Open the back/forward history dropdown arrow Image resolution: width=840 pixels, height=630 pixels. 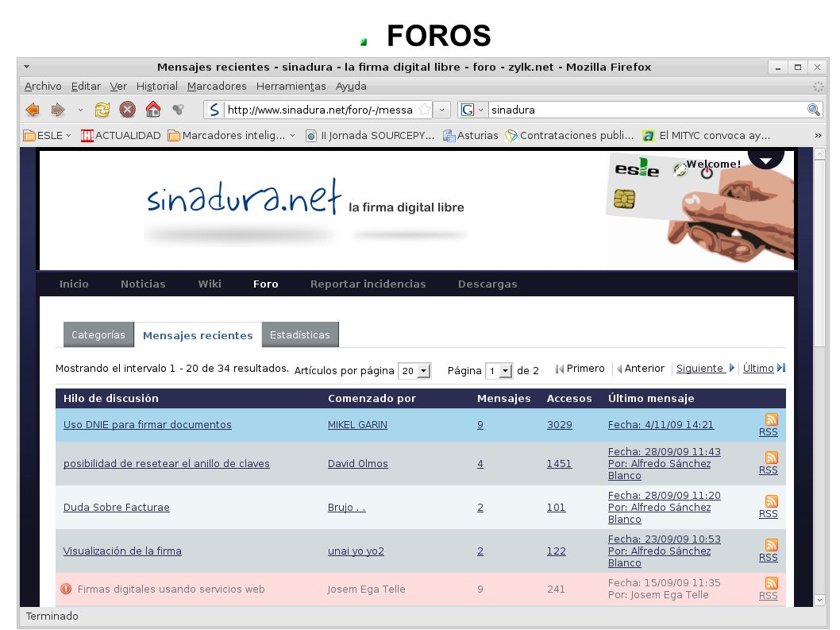point(80,110)
